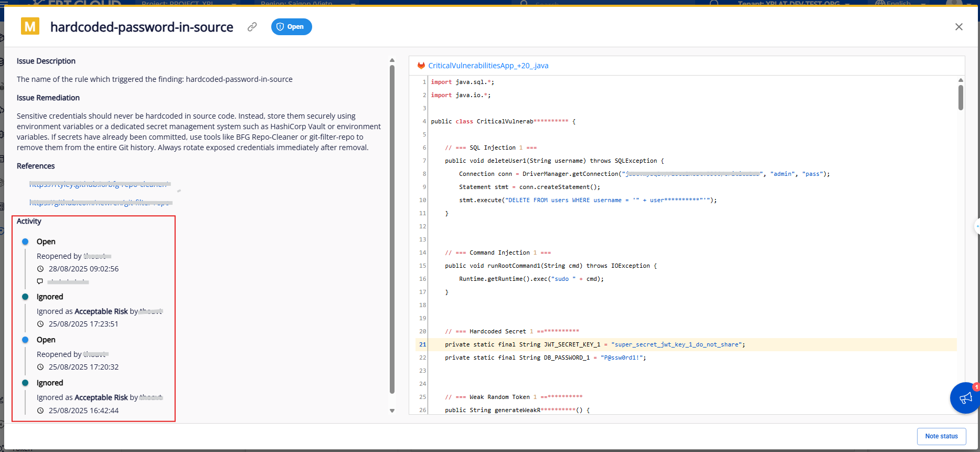Click the blue dot of the topmost Open activity

tap(25, 241)
